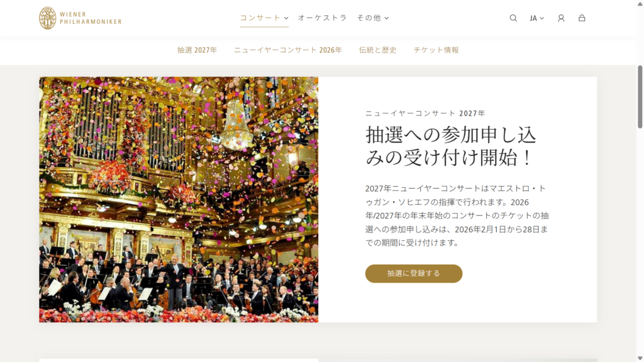Image resolution: width=644 pixels, height=362 pixels.
Task: Click the scrollbar down arrow
Action: pyautogui.click(x=640, y=358)
